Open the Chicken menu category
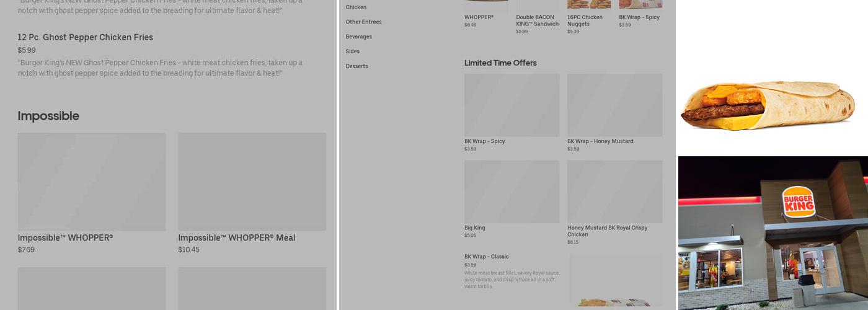 356,7
